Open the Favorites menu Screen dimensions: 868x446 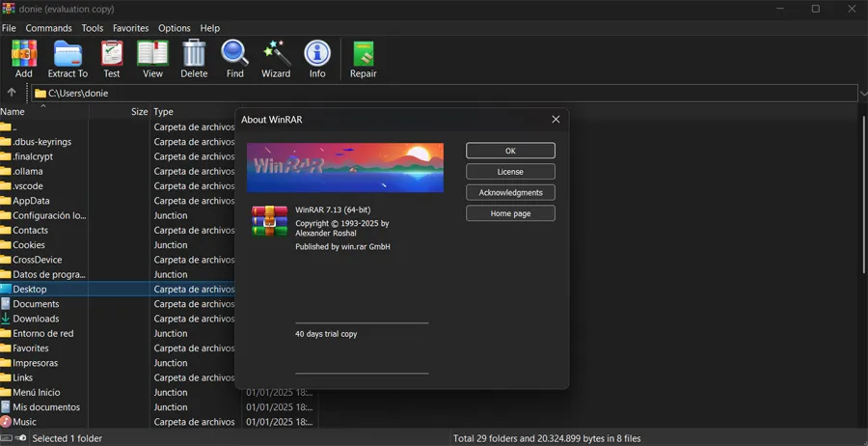pyautogui.click(x=130, y=28)
